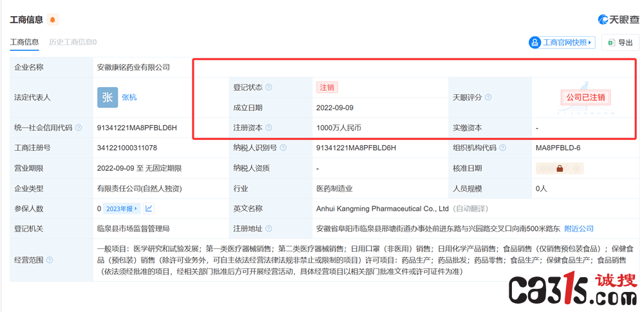
Task: Open legal representative 张杭's profile link
Action: [129, 97]
